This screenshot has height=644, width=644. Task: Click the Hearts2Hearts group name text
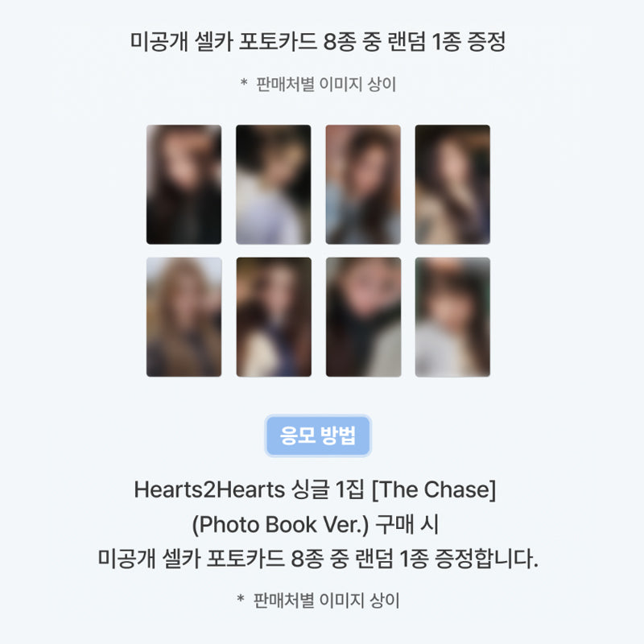209,489
